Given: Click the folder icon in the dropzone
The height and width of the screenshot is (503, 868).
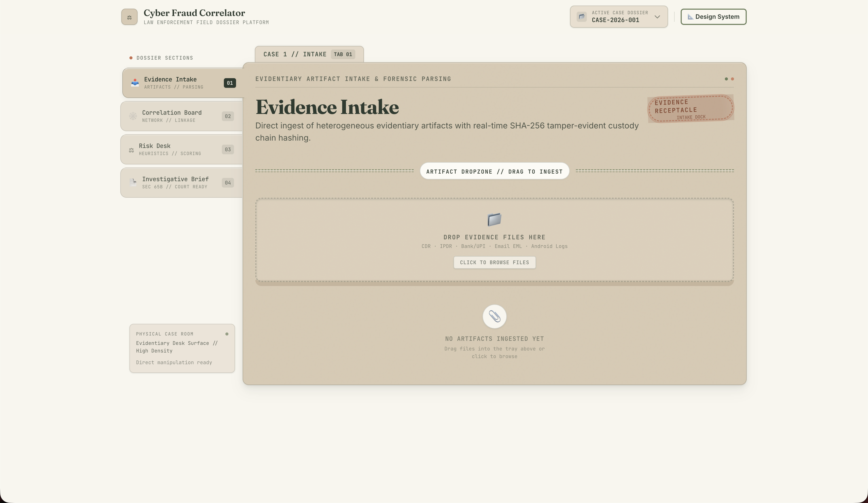Looking at the screenshot, I should tap(494, 220).
